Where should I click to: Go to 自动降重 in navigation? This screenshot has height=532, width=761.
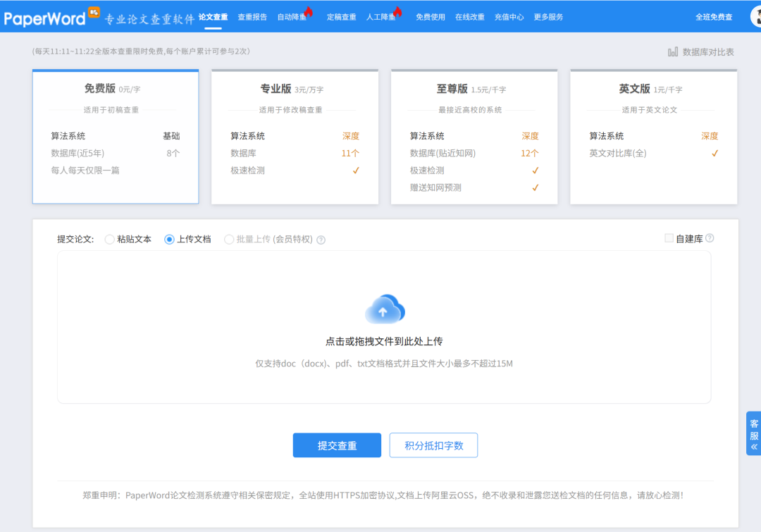[x=292, y=17]
